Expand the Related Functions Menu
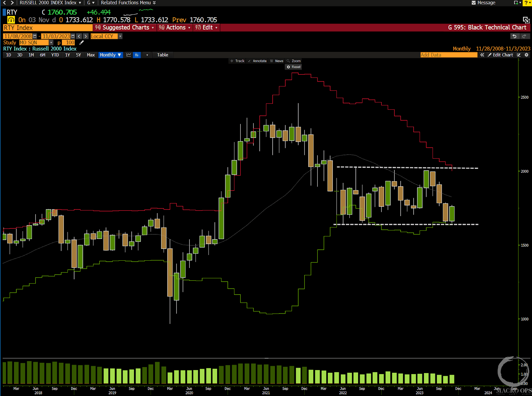 point(128,3)
